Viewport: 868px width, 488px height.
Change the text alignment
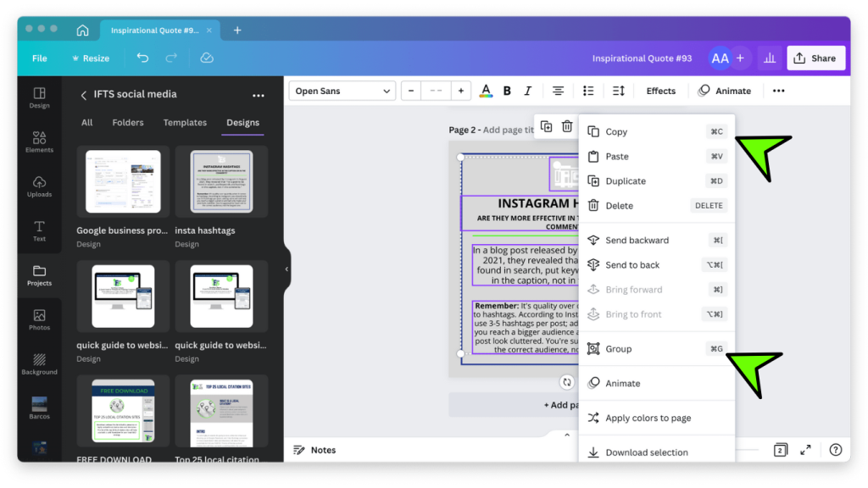(558, 91)
